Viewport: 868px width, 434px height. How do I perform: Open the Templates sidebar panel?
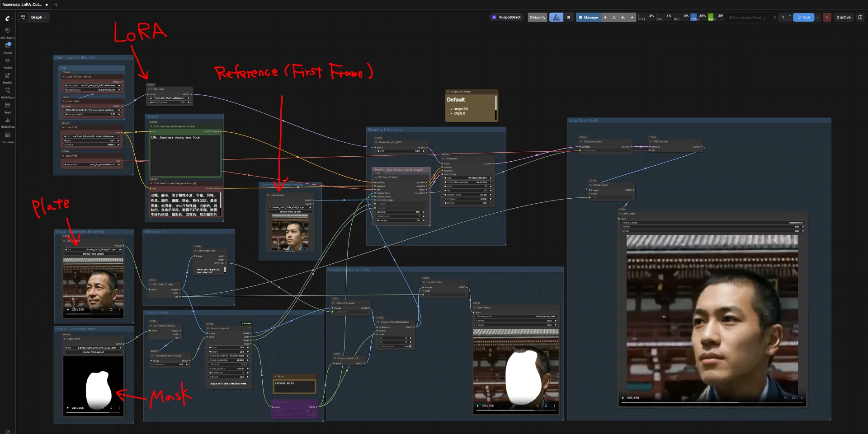tap(8, 137)
